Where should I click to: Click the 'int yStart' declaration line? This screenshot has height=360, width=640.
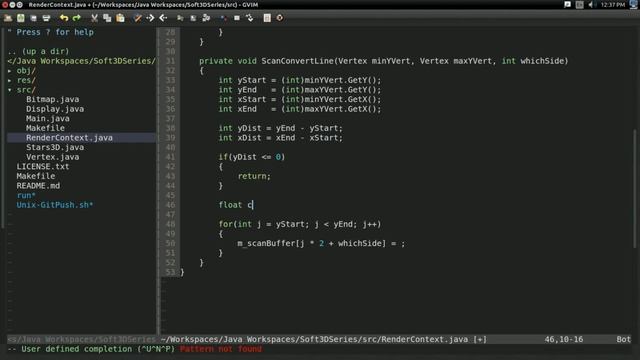[300, 80]
